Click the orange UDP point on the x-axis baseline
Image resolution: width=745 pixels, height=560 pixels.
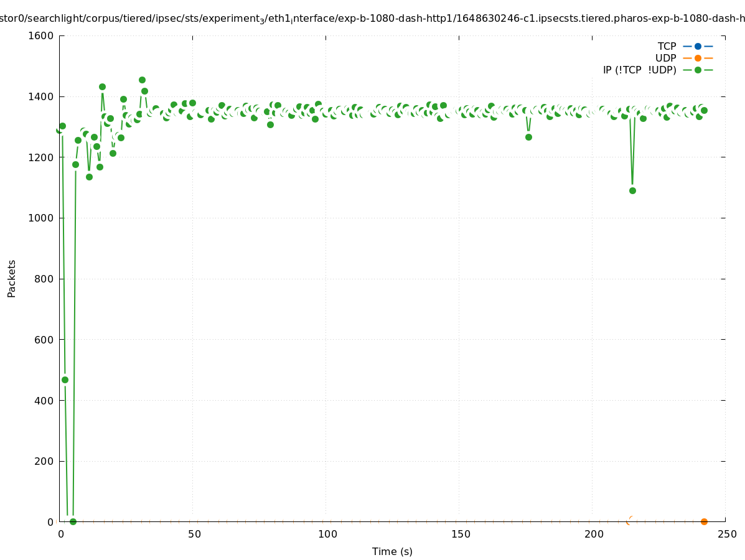[x=704, y=521]
